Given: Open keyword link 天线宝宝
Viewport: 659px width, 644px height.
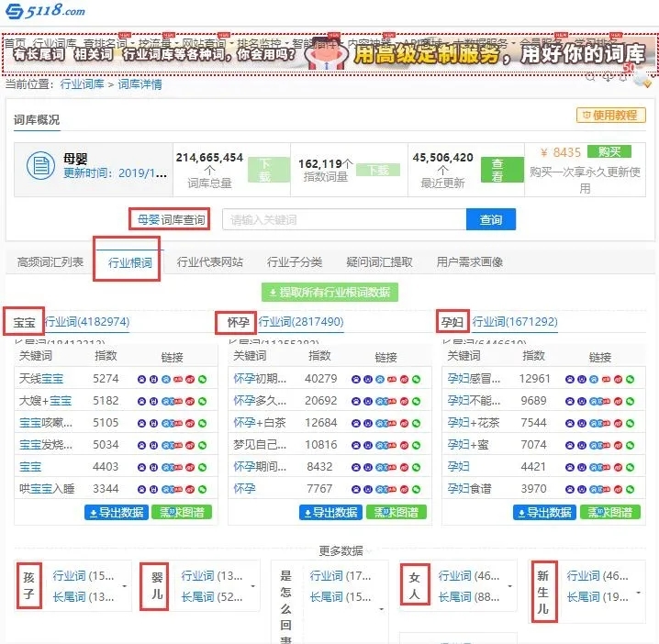Looking at the screenshot, I should coord(41,379).
